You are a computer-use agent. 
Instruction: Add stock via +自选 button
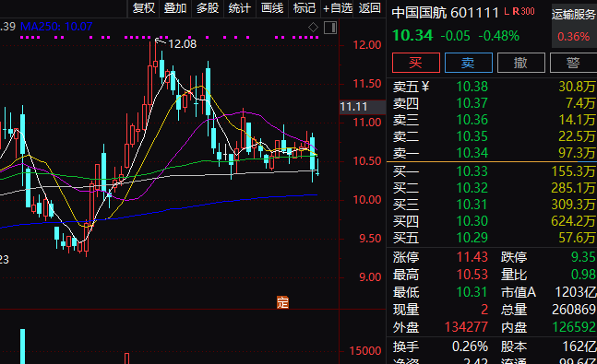coord(338,8)
